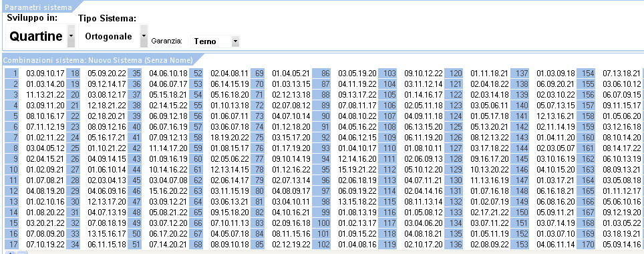Select combination 01.04.08.16

(x=357, y=245)
